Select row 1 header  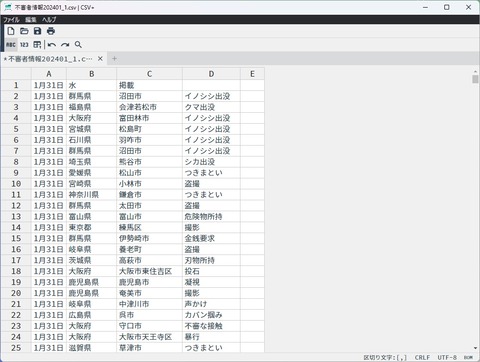coord(16,85)
